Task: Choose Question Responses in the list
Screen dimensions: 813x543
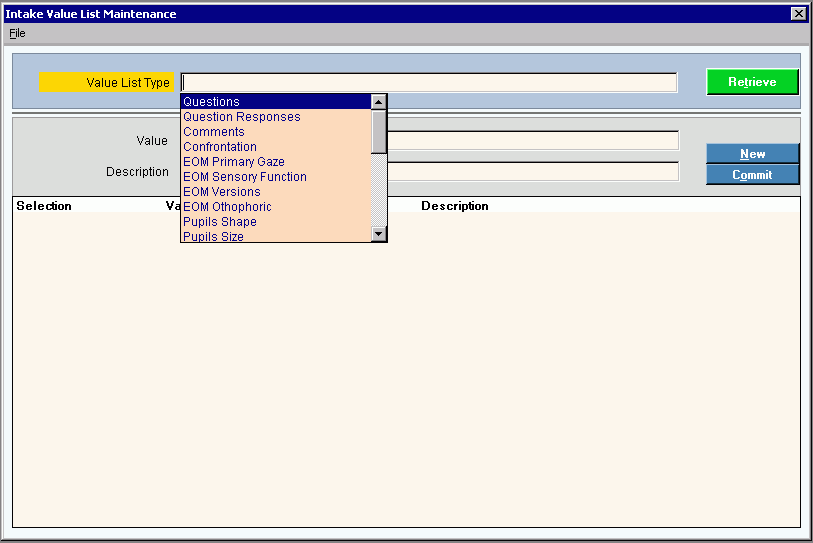Action: [241, 117]
